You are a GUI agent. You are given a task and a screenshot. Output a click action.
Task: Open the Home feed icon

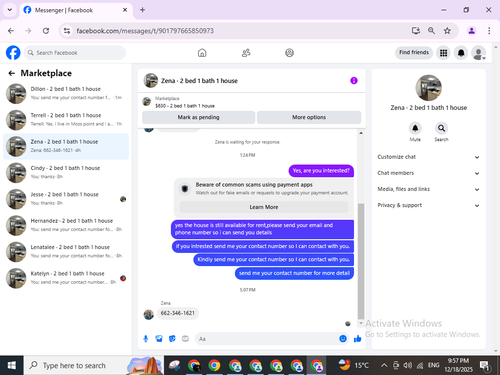(202, 53)
